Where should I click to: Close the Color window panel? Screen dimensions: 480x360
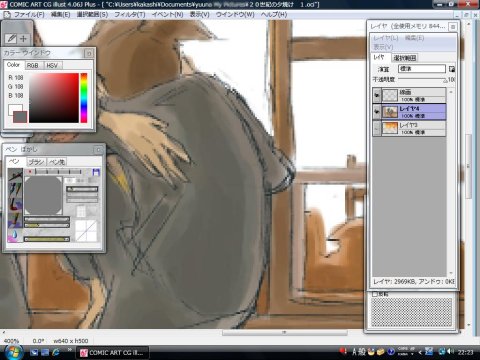89,53
